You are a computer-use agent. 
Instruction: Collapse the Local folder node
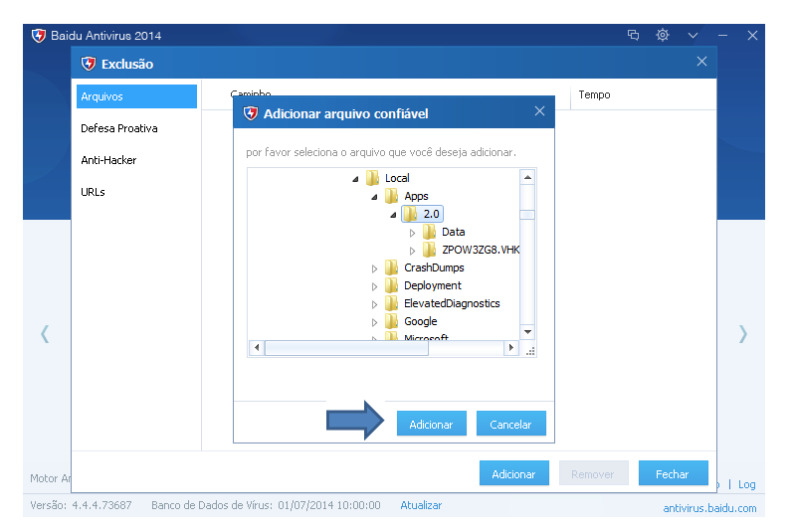click(355, 179)
